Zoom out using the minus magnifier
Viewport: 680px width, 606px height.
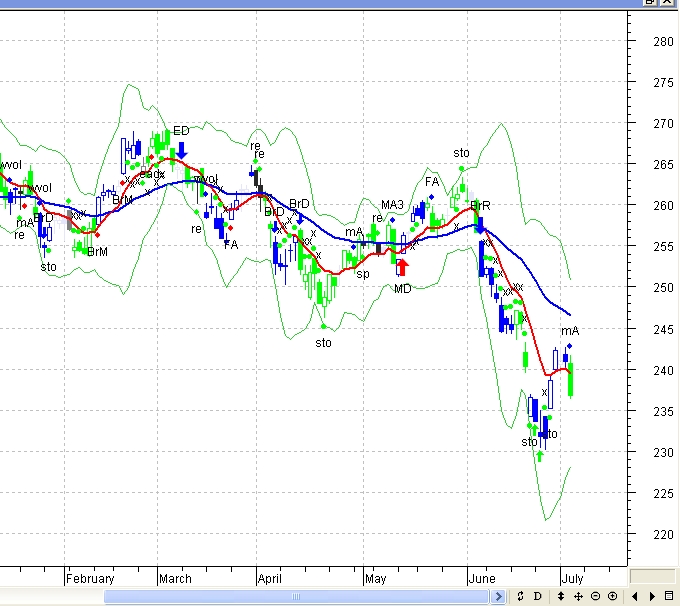pyautogui.click(x=595, y=597)
